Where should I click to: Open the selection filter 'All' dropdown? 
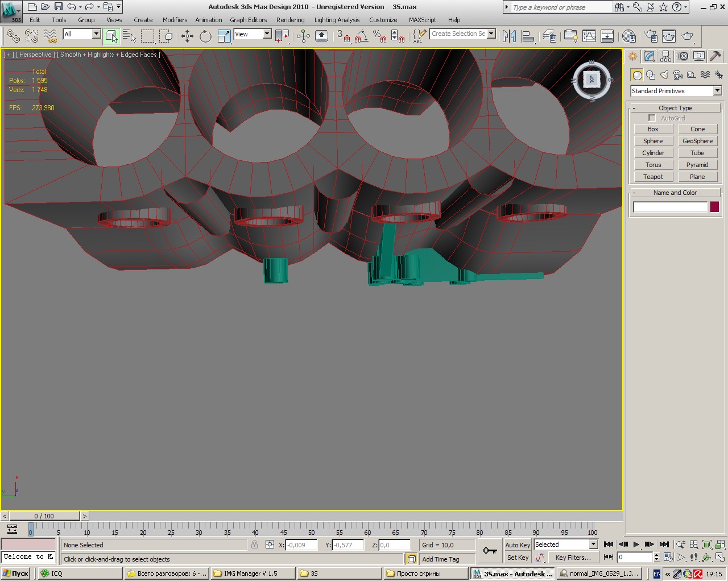[x=96, y=34]
